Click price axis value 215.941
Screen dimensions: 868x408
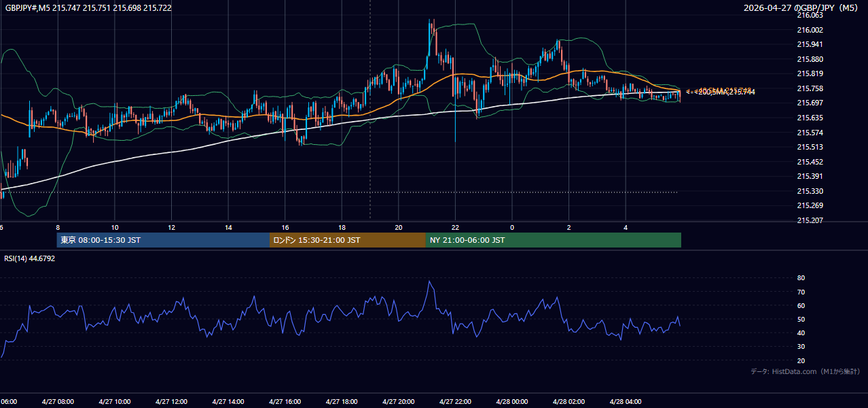810,44
